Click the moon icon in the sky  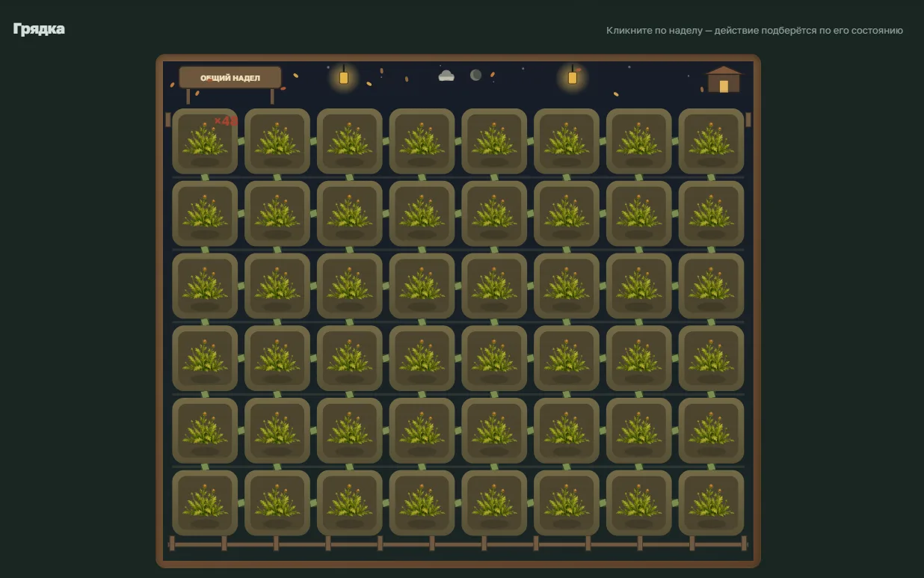(475, 75)
